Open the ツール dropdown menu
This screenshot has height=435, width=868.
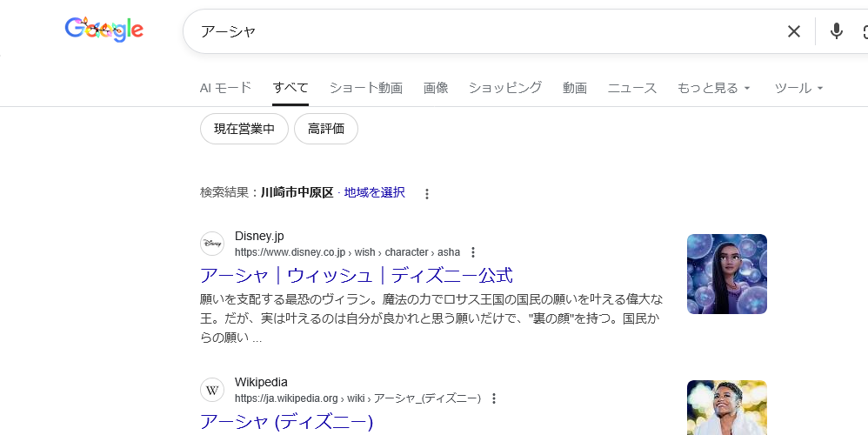pyautogui.click(x=798, y=88)
